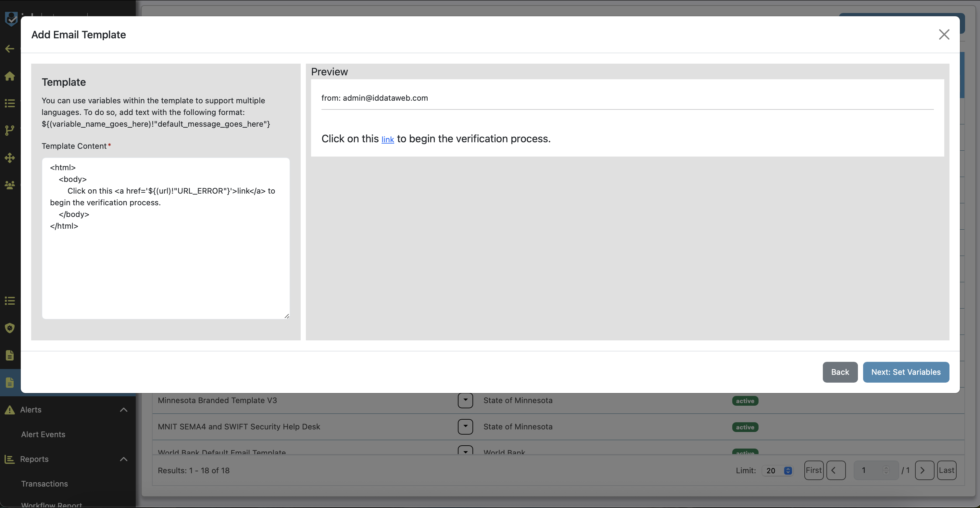Collapse the Alerts menu section

[x=124, y=410]
